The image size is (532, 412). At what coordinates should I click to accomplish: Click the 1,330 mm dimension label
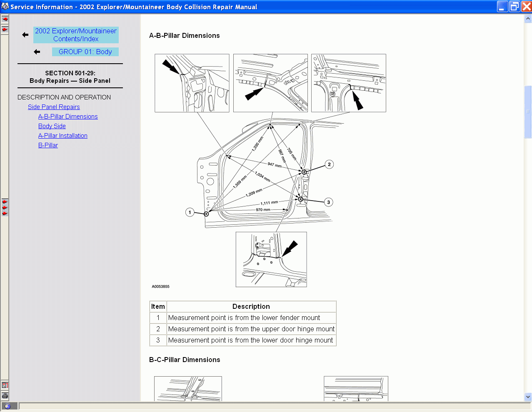tap(258, 144)
